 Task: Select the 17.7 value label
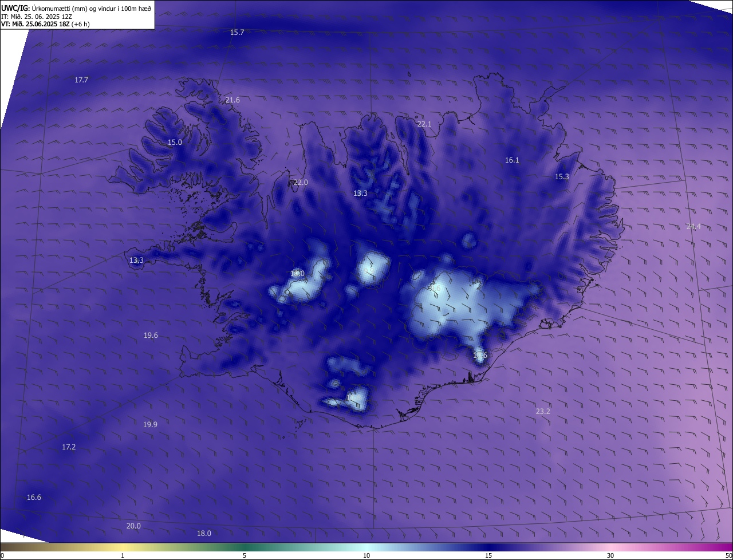point(81,80)
